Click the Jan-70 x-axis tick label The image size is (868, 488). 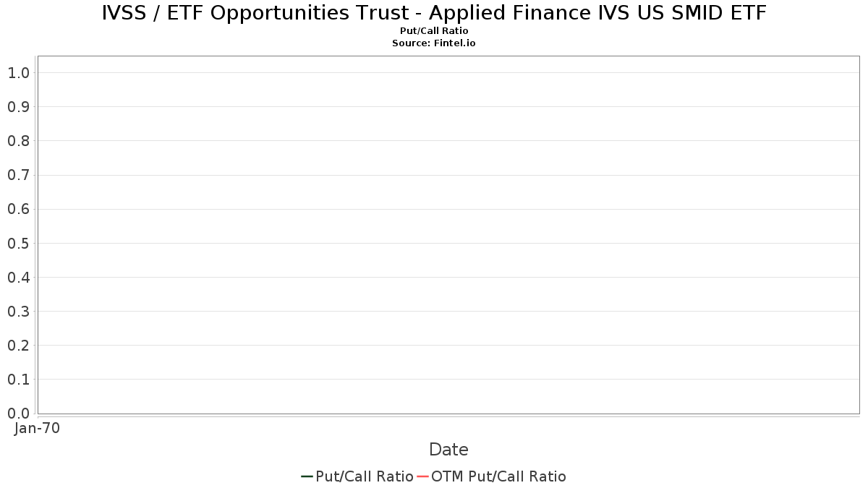point(37,428)
